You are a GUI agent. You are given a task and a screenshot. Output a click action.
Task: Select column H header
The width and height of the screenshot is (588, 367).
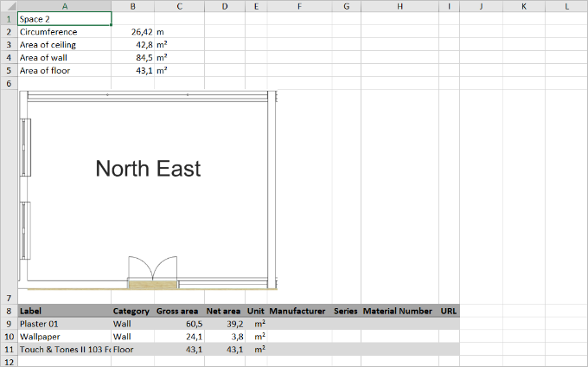[399, 6]
